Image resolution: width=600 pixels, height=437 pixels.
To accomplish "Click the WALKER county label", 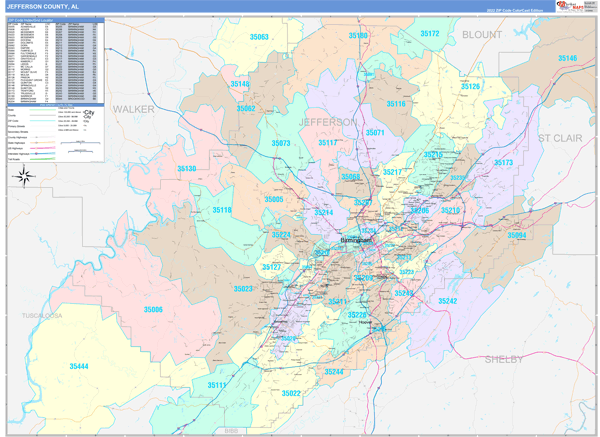I will coord(135,108).
